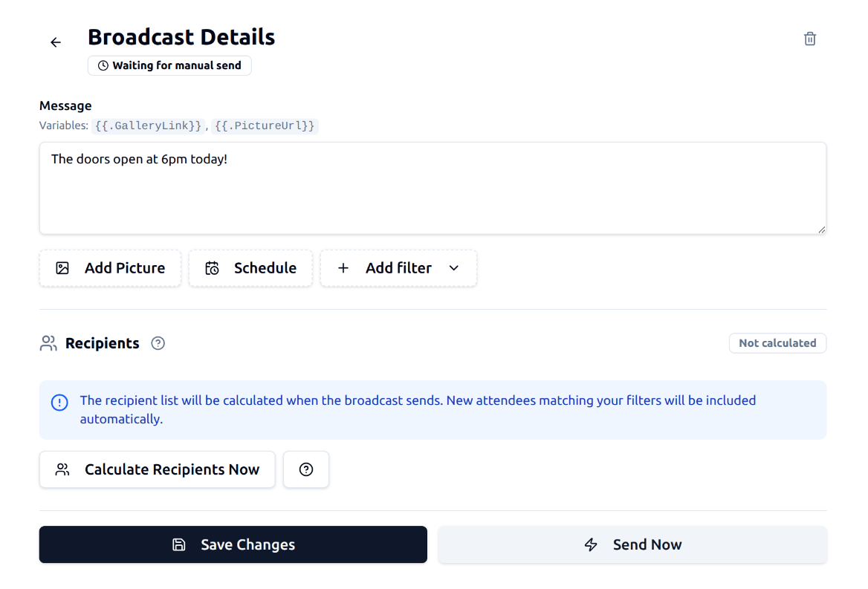Click the Add Picture button
Image resolution: width=868 pixels, height=589 pixels.
point(110,268)
